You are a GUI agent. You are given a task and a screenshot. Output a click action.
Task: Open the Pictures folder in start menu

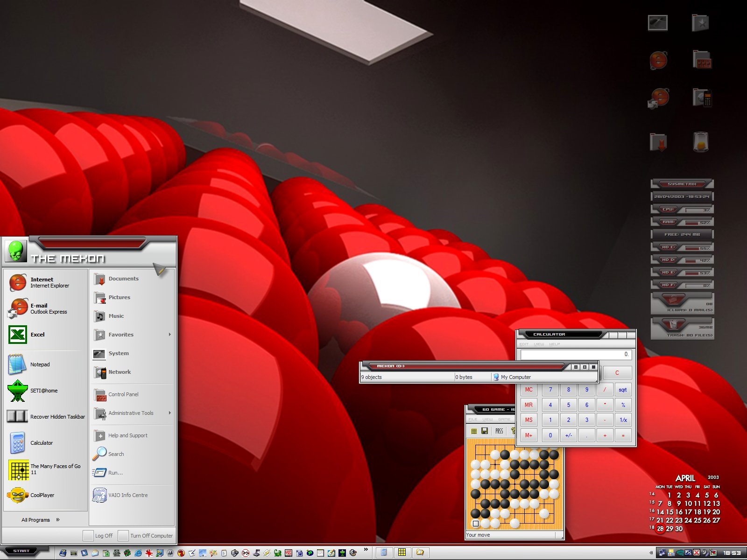click(x=132, y=298)
